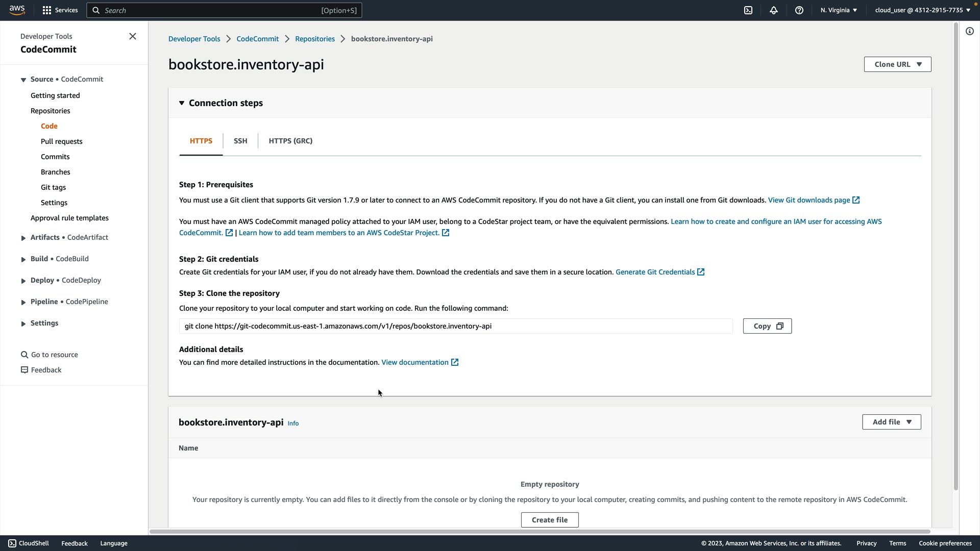The width and height of the screenshot is (980, 551).
Task: Open the notifications bell
Action: point(774,10)
